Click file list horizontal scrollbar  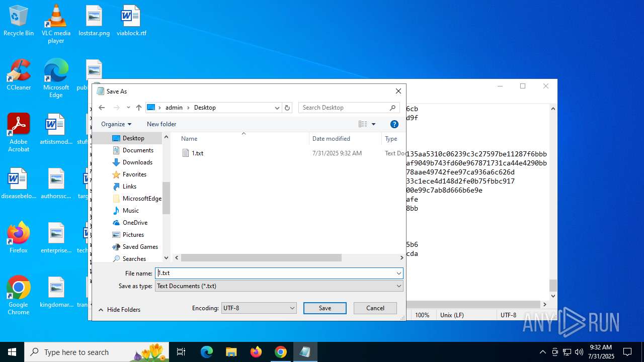pos(261,257)
